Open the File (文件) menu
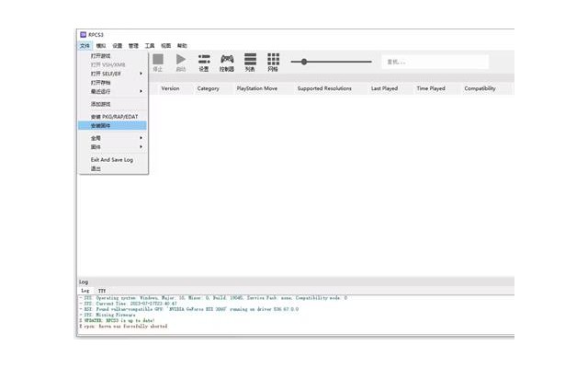588x368 pixels. 85,45
